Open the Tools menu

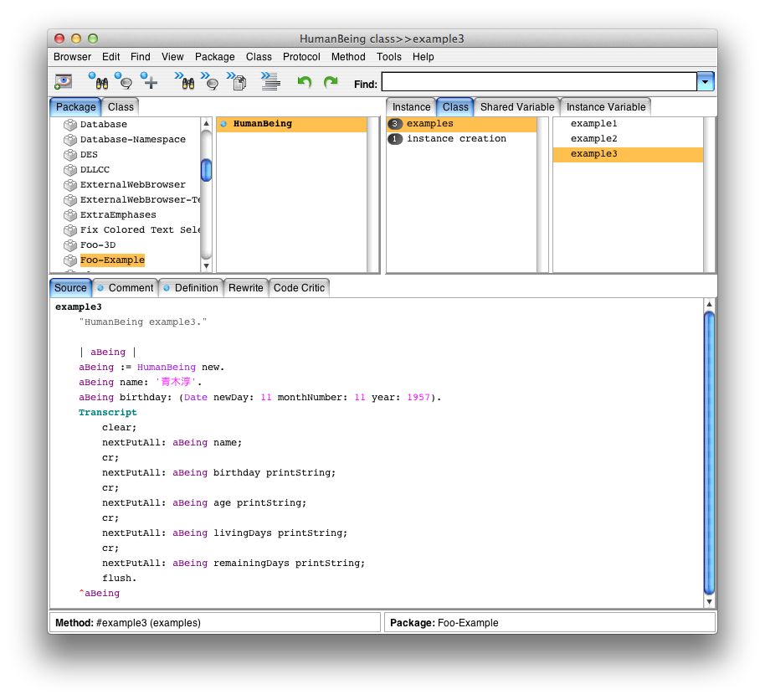click(389, 57)
